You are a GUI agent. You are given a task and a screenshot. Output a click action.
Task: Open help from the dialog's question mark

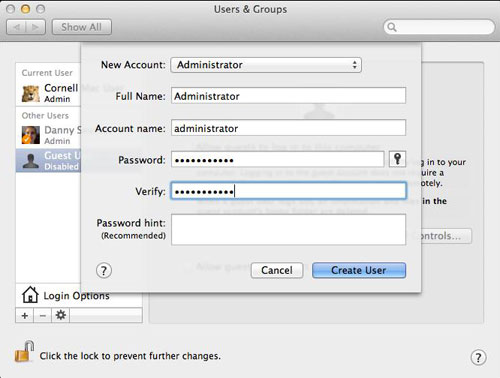[104, 270]
